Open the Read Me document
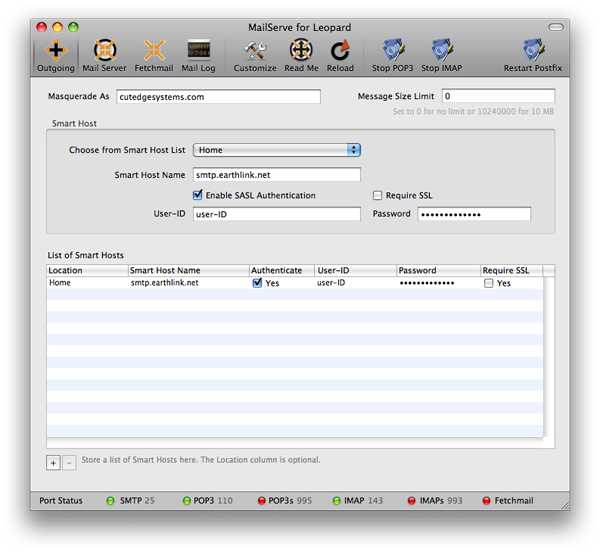Image resolution: width=600 pixels, height=552 pixels. [x=300, y=54]
